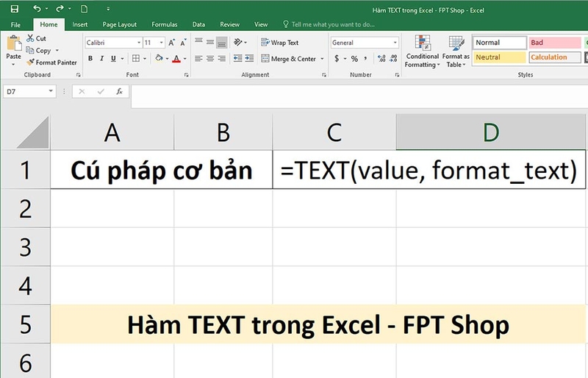Open the Alignment settings dialog launcher

[324, 75]
